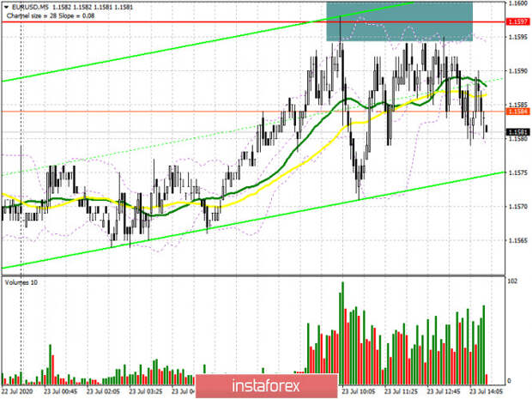Click the orange 1.1584 price level tag
This screenshot has height=399, width=532.
(x=517, y=112)
